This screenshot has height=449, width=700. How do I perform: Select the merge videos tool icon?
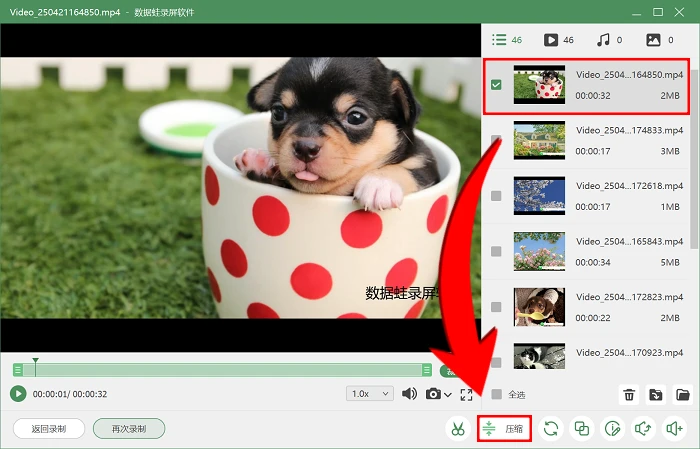582,429
